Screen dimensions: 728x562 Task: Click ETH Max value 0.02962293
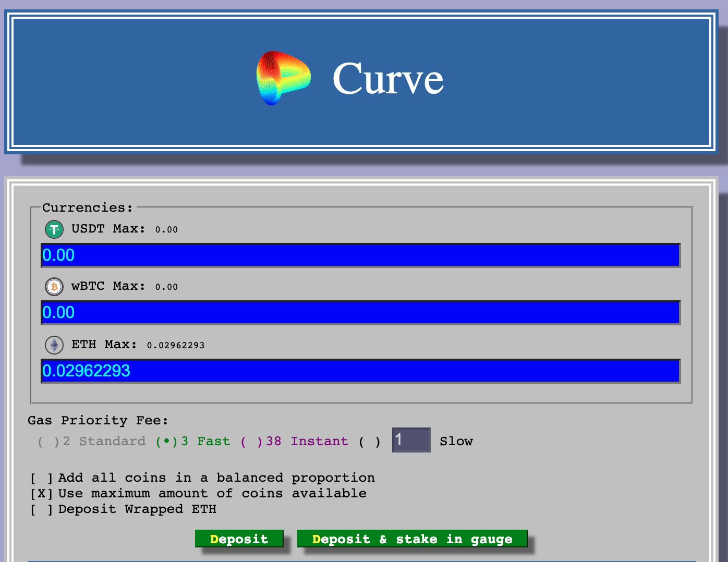[x=176, y=345]
